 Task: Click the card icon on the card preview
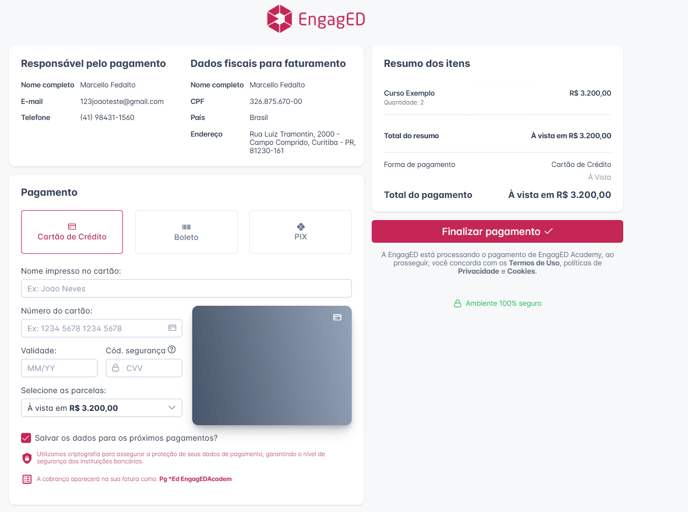(x=337, y=317)
